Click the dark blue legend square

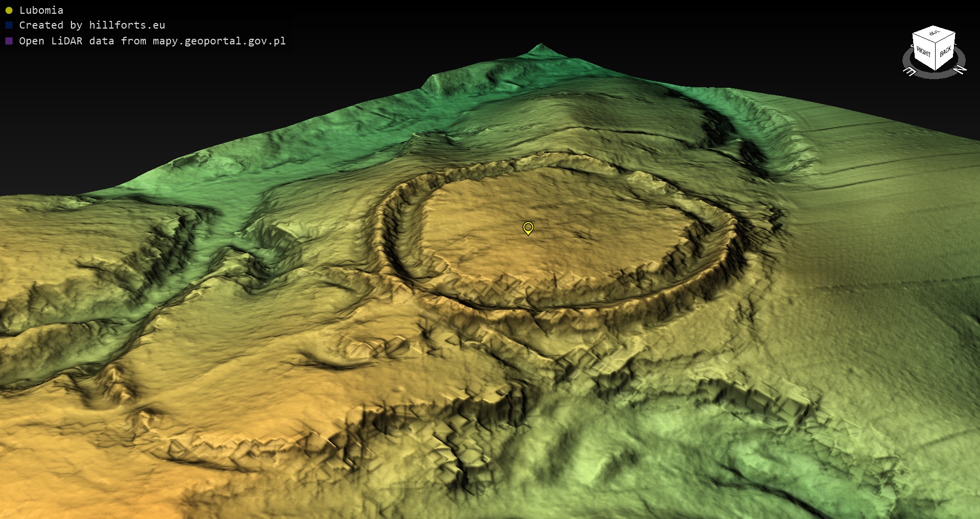pyautogui.click(x=9, y=25)
